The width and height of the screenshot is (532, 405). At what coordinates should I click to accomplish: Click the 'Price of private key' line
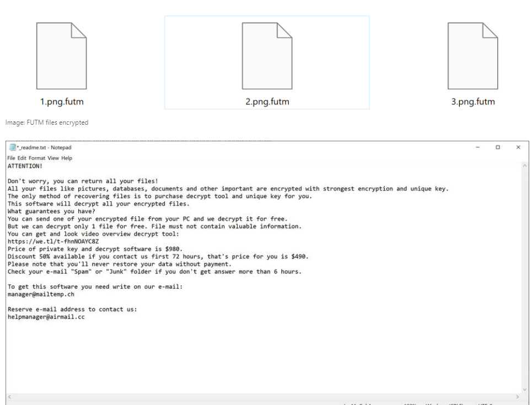95,249
